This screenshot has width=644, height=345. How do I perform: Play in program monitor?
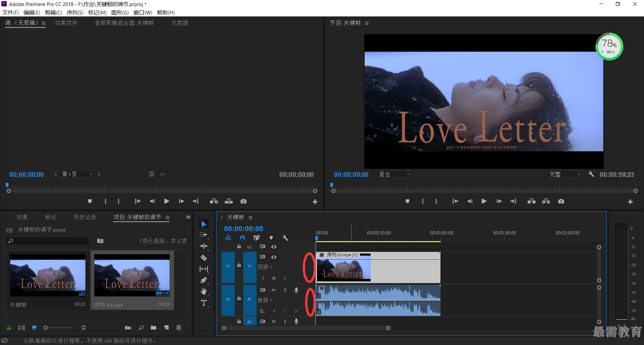[484, 201]
